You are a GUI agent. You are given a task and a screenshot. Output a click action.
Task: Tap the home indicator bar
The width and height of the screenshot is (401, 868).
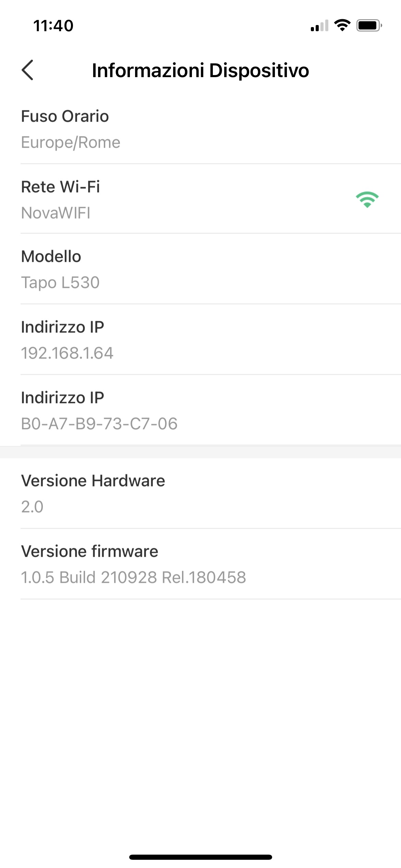[x=200, y=857]
